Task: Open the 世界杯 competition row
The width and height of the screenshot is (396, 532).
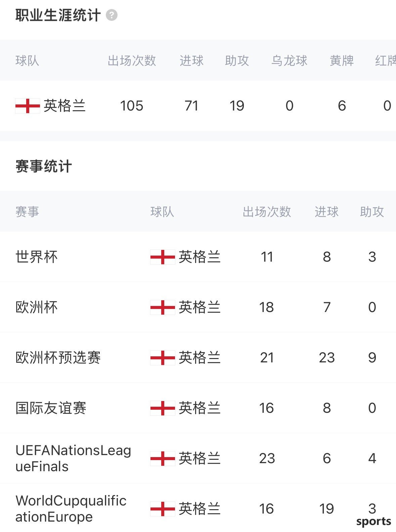Action: click(x=198, y=257)
